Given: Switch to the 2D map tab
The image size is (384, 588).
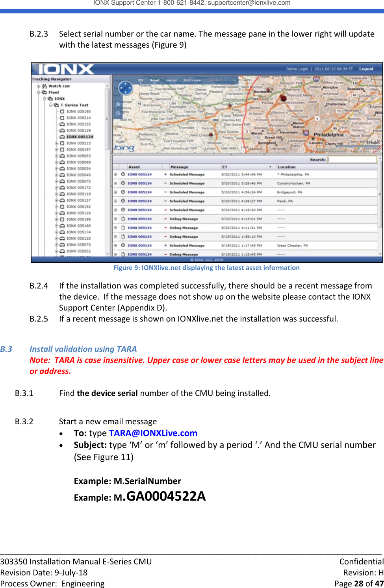Looking at the screenshot, I should tap(140, 80).
